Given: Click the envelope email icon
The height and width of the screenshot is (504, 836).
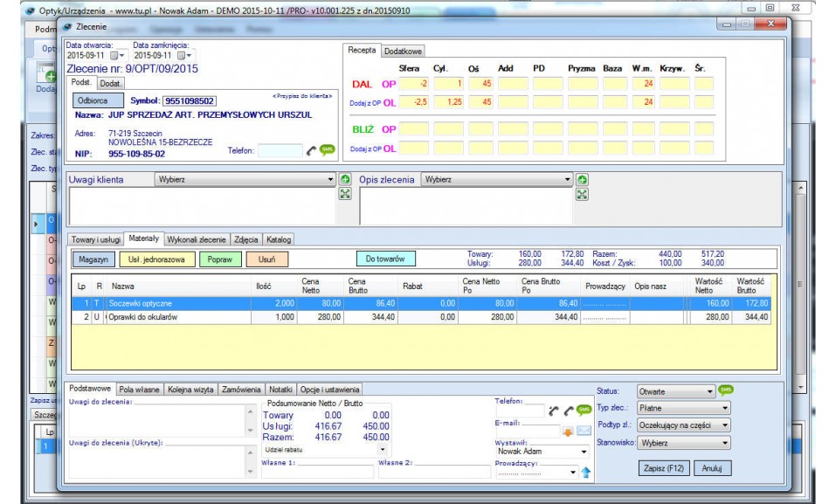Looking at the screenshot, I should click(584, 431).
